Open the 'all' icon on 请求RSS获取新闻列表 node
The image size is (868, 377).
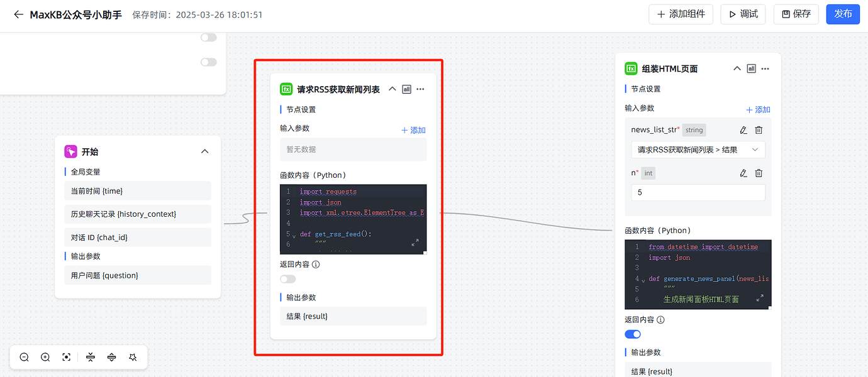406,89
